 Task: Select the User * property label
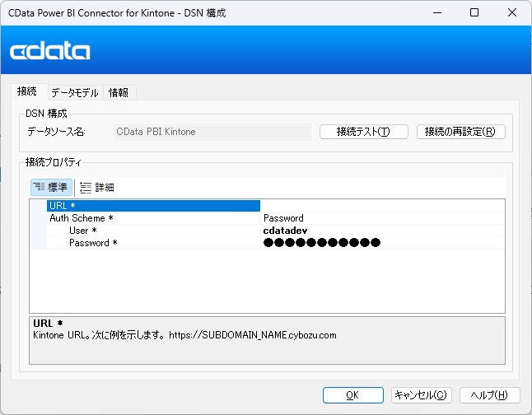click(x=83, y=231)
